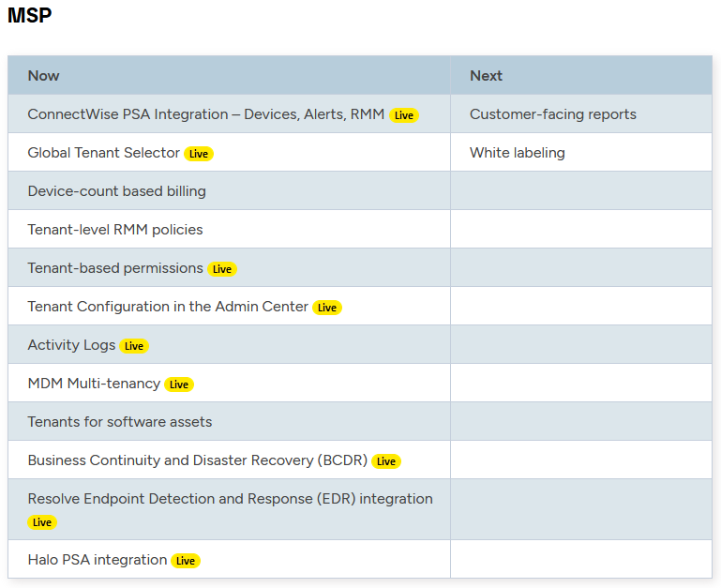Click Resolve Endpoint Detection and Response text
The image size is (721, 588).
pyautogui.click(x=230, y=499)
